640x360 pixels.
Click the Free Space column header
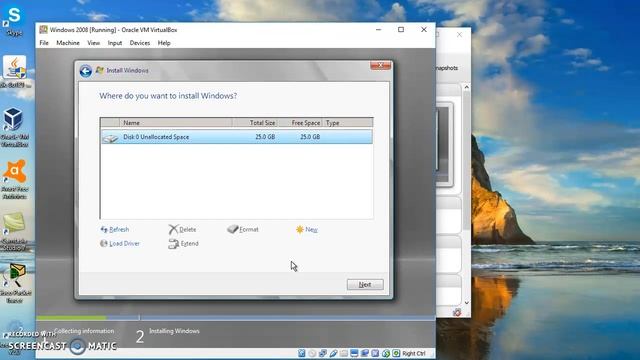[x=300, y=122]
